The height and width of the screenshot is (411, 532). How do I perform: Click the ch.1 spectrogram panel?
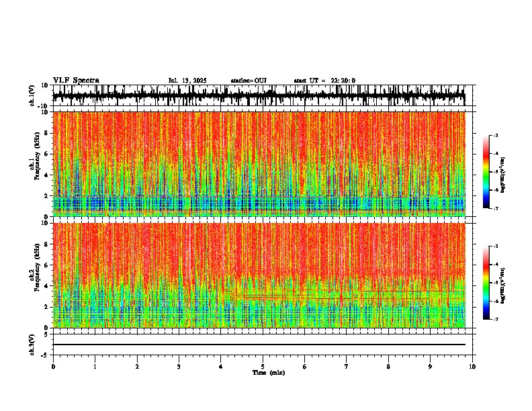(x=259, y=164)
